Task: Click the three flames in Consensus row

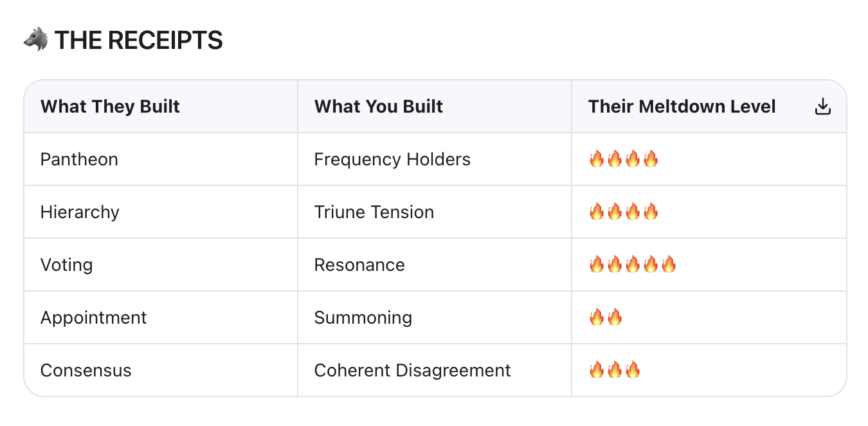Action: pos(615,370)
